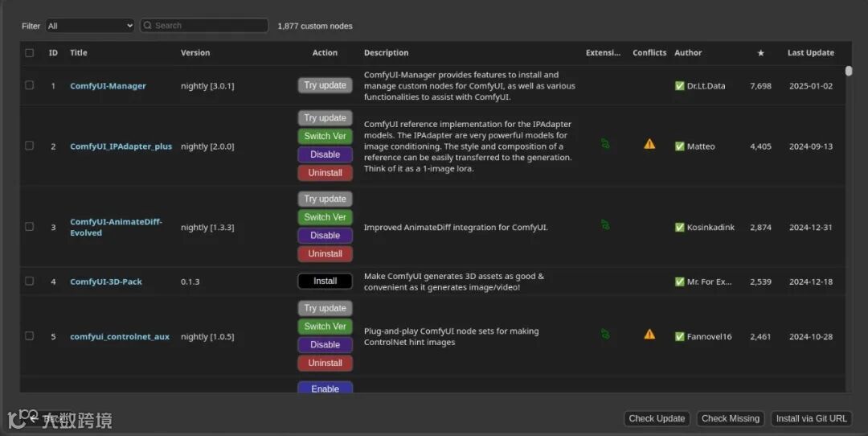Open extension icon for comfyui_controlnet_aux

tap(605, 334)
